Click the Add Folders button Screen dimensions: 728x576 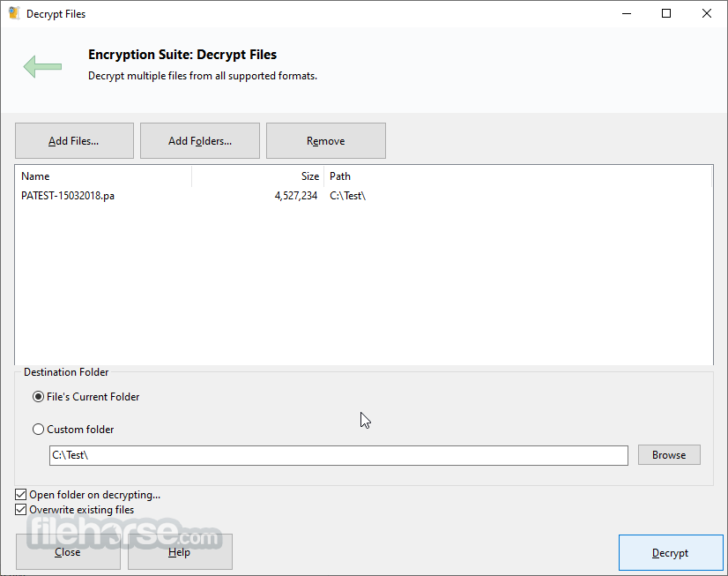click(200, 141)
